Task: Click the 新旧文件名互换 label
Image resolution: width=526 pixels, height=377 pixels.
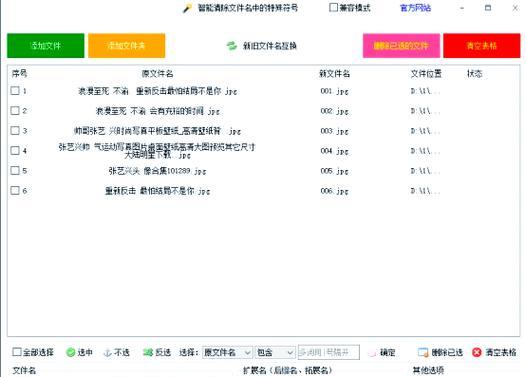Action: tap(270, 46)
